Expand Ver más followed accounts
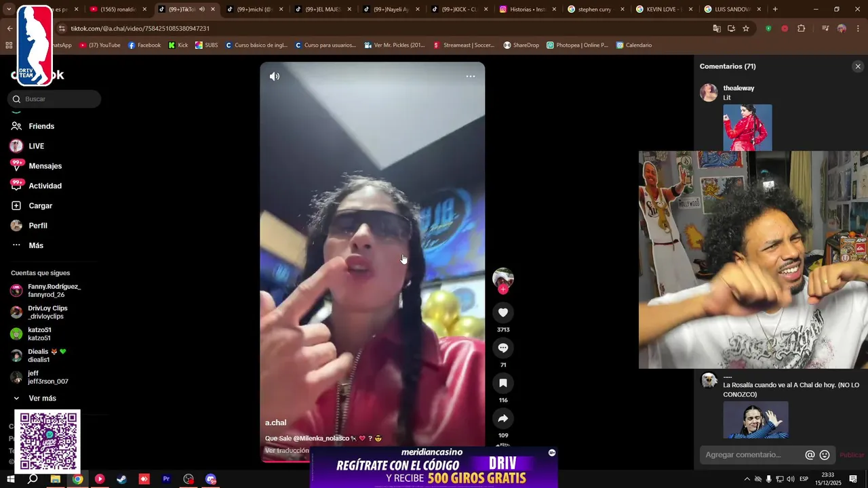Screen dimensions: 868x488 pos(42,399)
